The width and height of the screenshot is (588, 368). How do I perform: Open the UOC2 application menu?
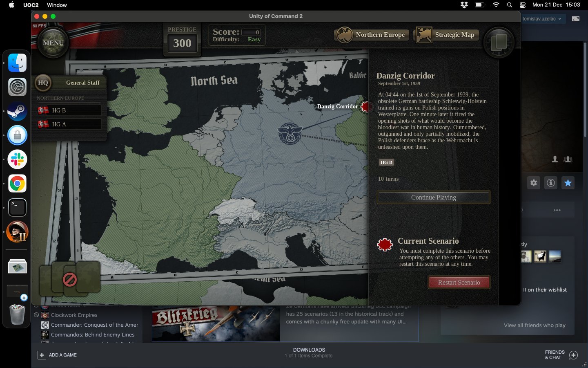coord(31,5)
